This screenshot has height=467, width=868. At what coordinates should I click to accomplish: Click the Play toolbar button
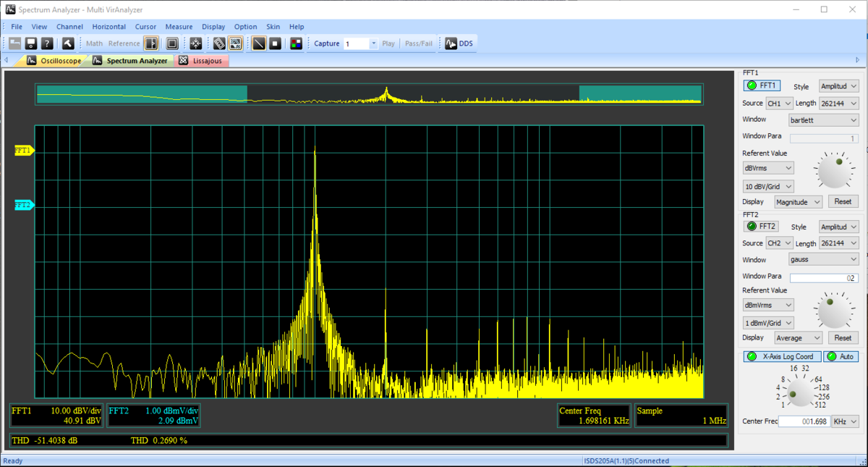pyautogui.click(x=388, y=43)
